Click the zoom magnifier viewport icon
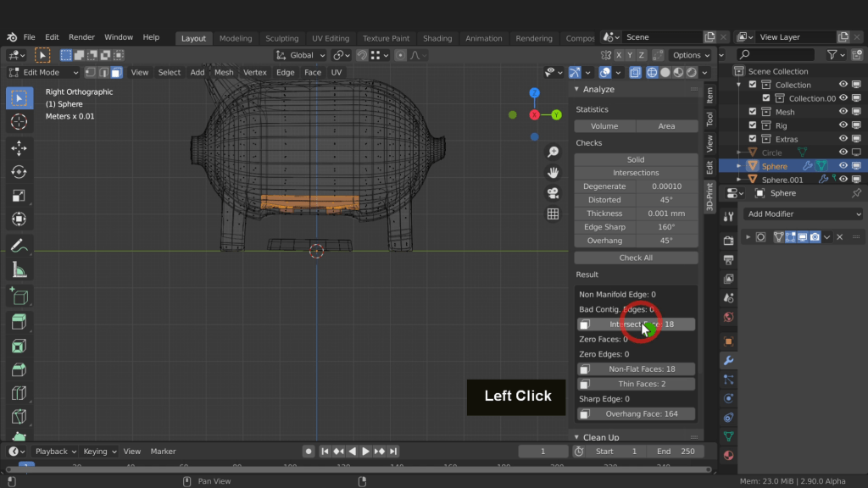Viewport: 868px width, 488px height. pyautogui.click(x=553, y=152)
